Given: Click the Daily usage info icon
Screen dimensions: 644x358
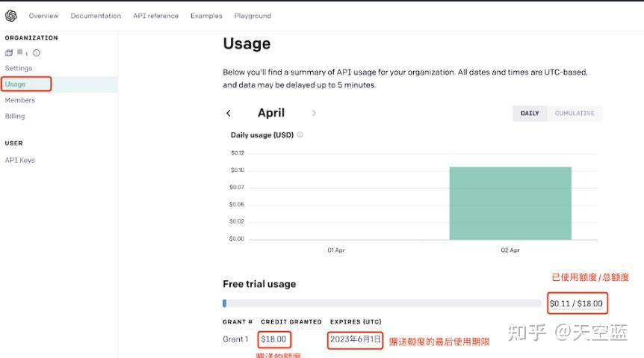Looking at the screenshot, I should point(300,135).
